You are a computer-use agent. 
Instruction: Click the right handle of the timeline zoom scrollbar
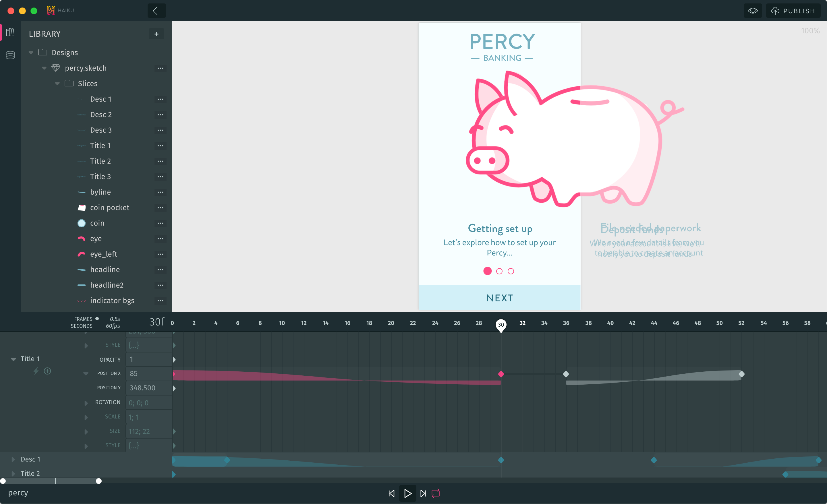click(99, 481)
